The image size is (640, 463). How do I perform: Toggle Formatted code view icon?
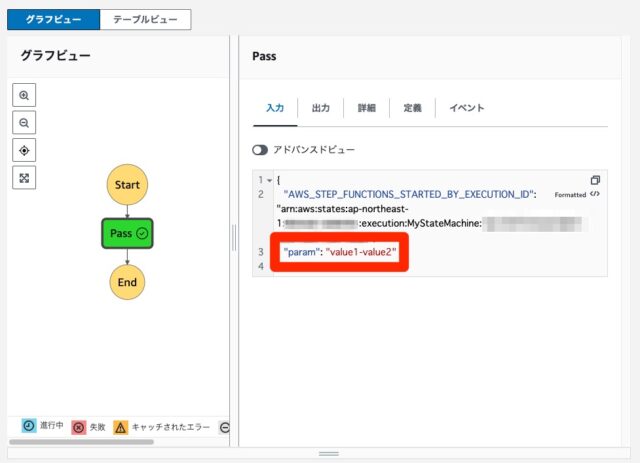pyautogui.click(x=595, y=194)
